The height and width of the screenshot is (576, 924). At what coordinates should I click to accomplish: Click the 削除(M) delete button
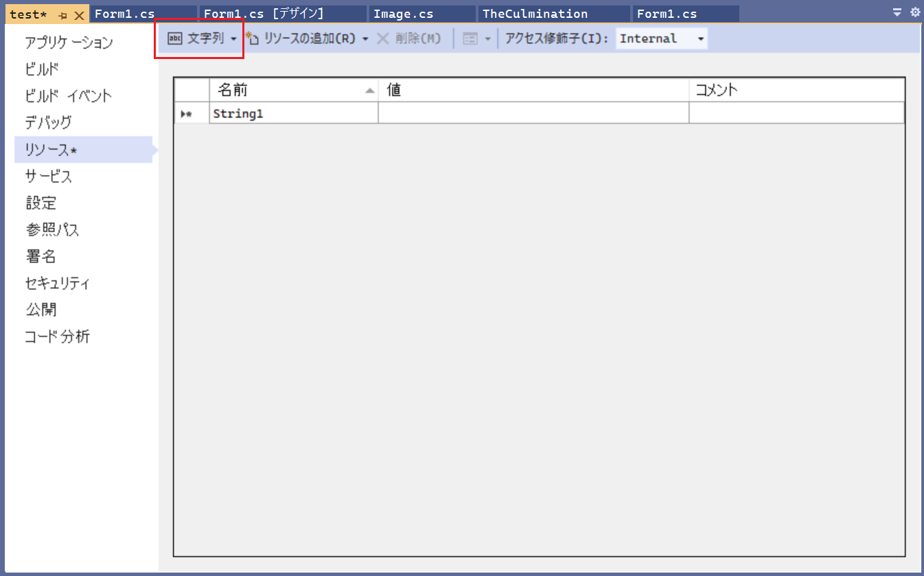[408, 38]
